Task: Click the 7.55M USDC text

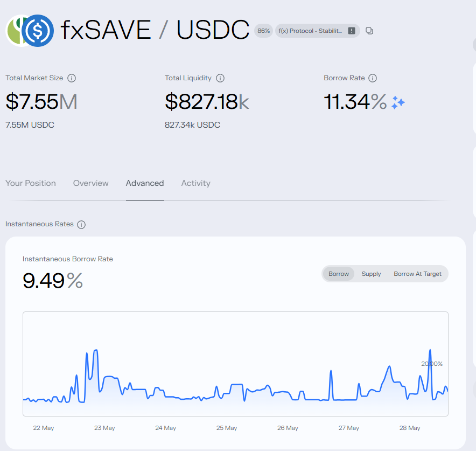Action: (30, 125)
